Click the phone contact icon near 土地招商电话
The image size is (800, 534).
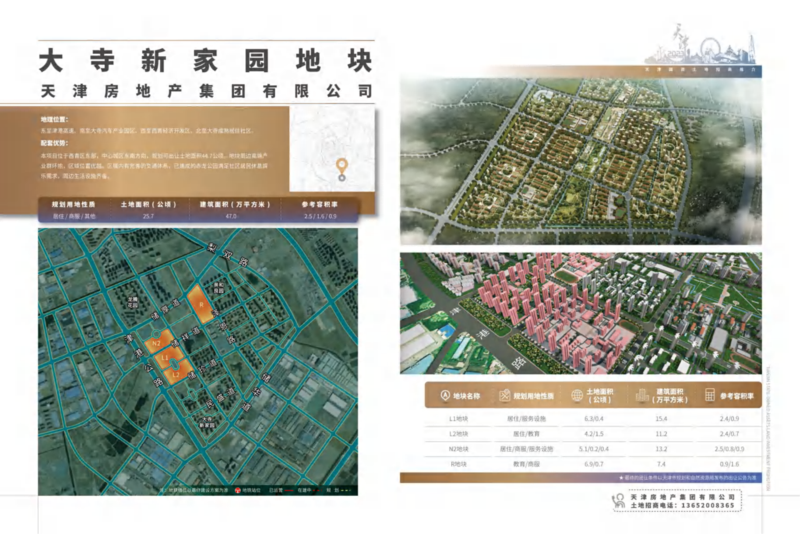(618, 500)
